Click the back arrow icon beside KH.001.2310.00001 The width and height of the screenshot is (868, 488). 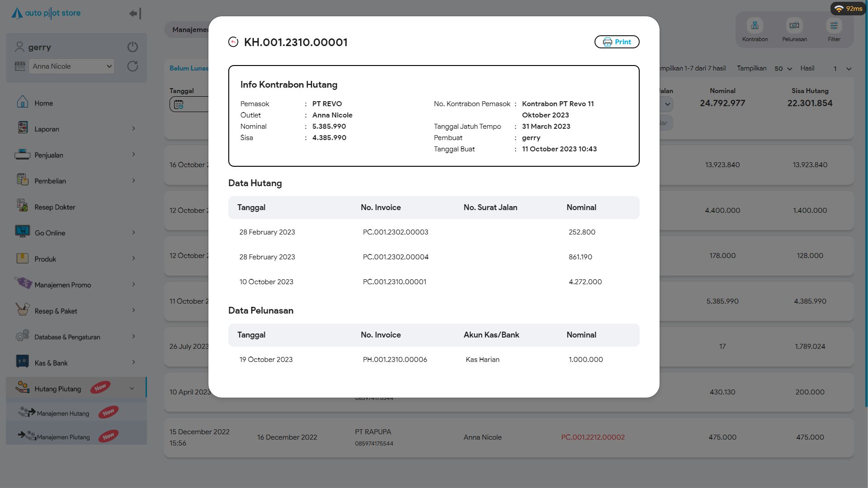(x=233, y=42)
